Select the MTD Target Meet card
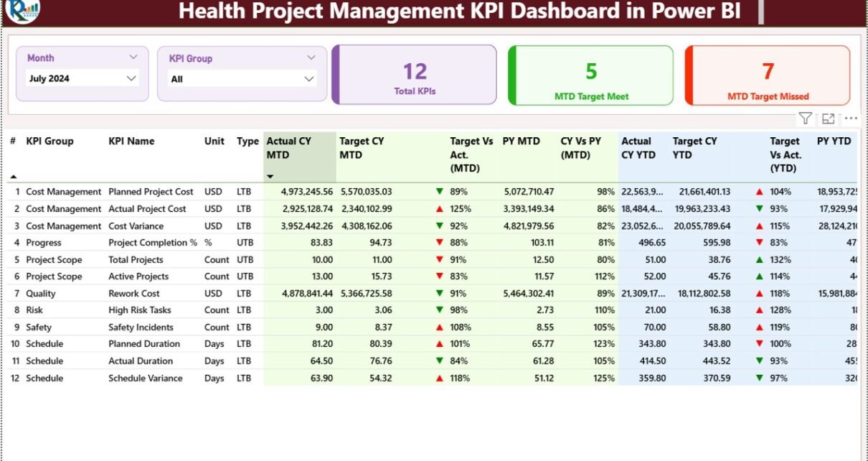Image resolution: width=868 pixels, height=461 pixels. click(591, 75)
